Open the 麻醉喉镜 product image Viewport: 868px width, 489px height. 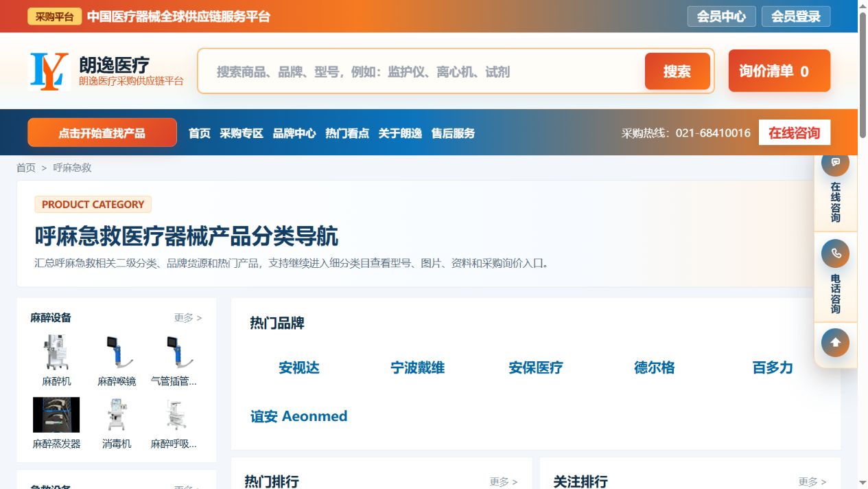point(117,352)
